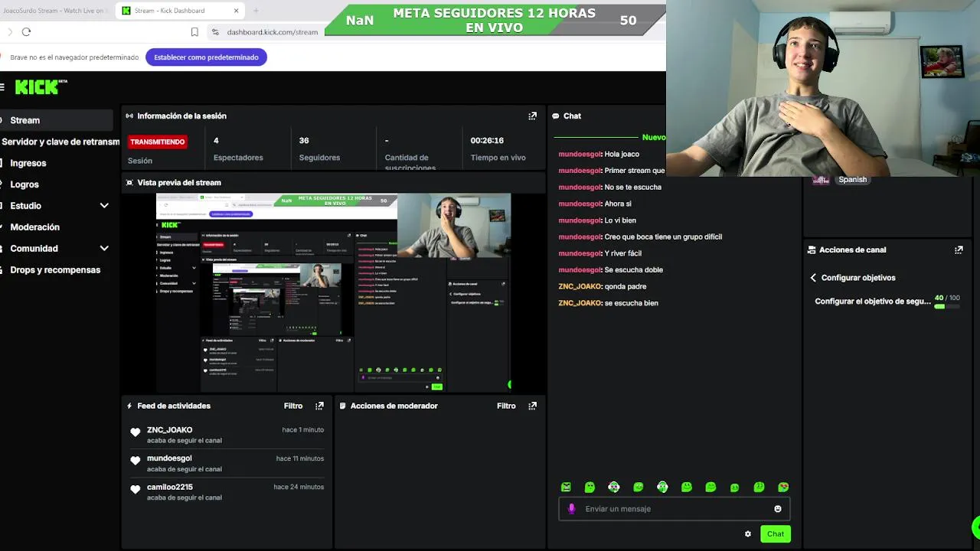This screenshot has width=980, height=551.
Task: Insert the fourth green emote in the row
Action: click(639, 487)
